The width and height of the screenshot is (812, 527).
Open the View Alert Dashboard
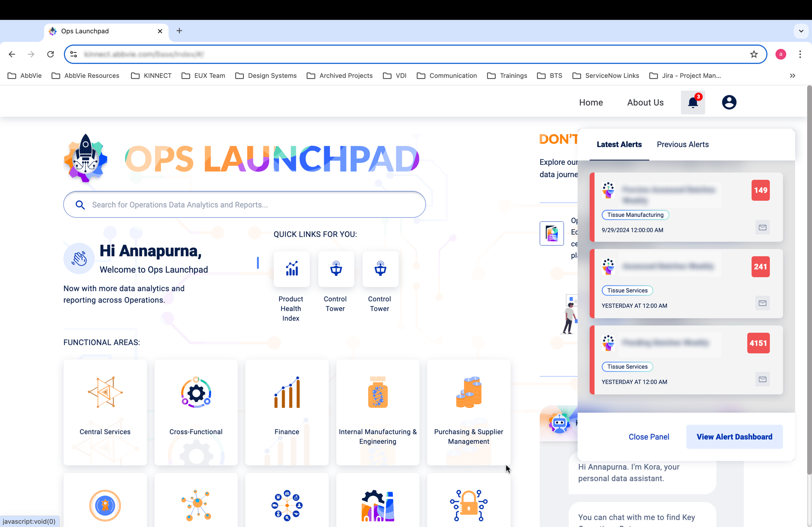click(734, 437)
